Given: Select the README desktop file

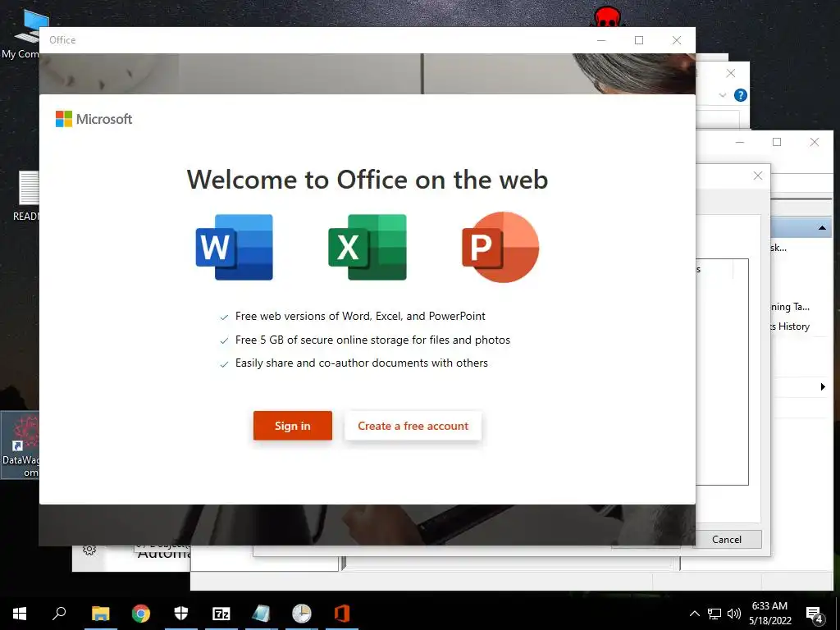Looking at the screenshot, I should tap(25, 195).
